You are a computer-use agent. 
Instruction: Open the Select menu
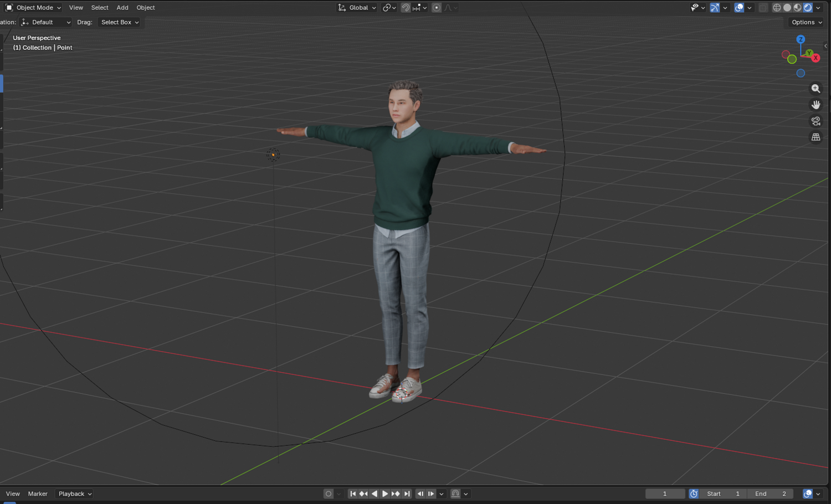(100, 8)
